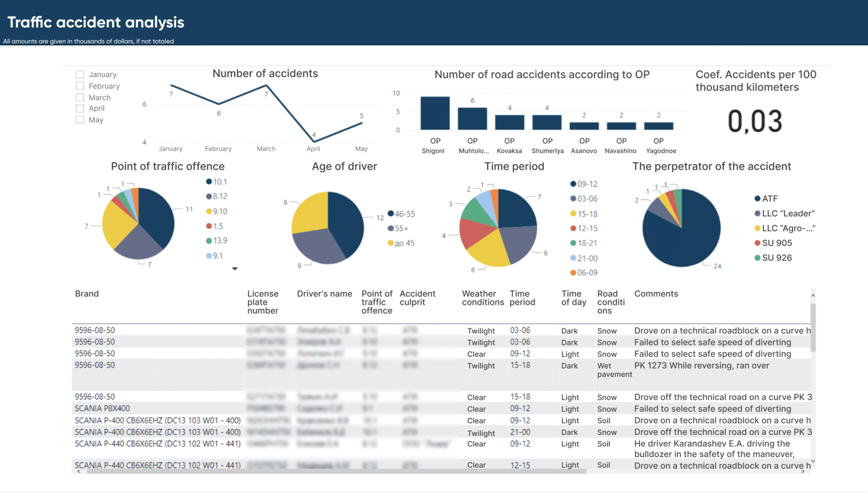Select "ATF" in the perpetrator legend
The height and width of the screenshot is (493, 868).
[x=769, y=198]
